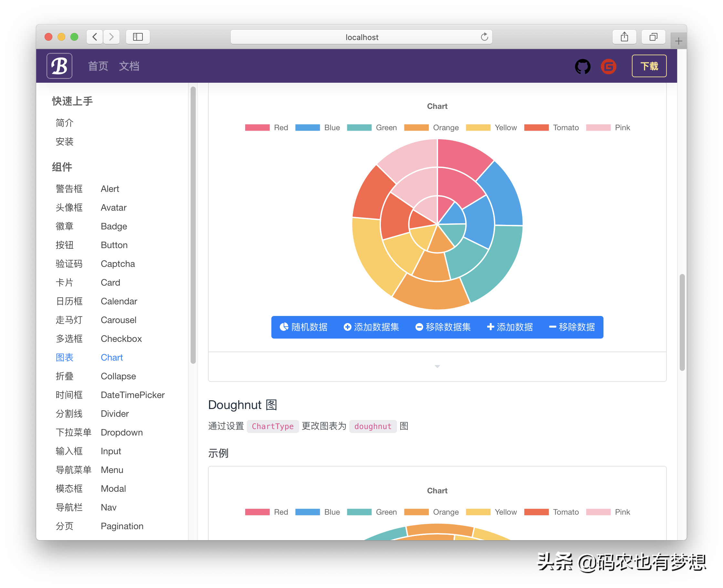Select 简介 in the sidebar
The image size is (723, 588).
(x=64, y=123)
